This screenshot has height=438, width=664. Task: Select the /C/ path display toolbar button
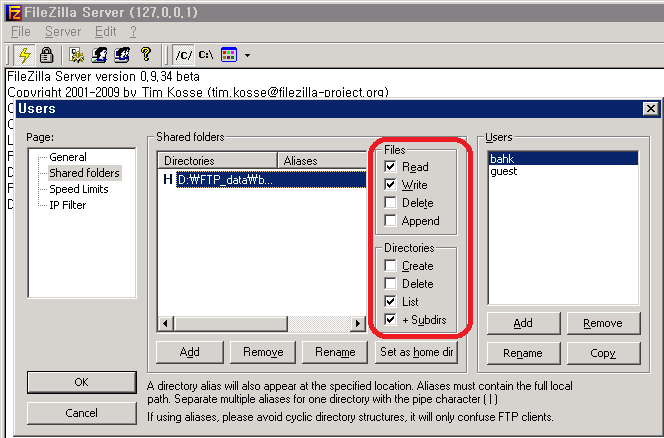tap(184, 55)
